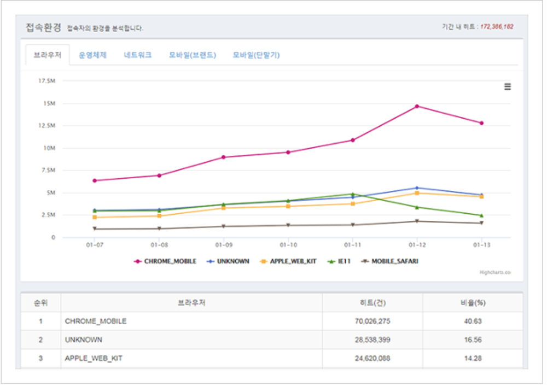The image size is (547, 392).
Task: Click the CHROME_MOBILE peak point at 01-12
Action: [x=417, y=105]
